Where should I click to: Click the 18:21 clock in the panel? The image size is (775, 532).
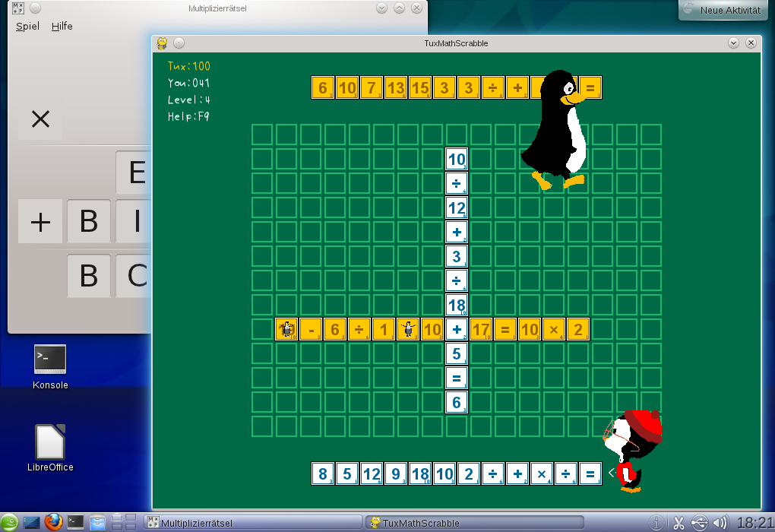pos(755,523)
